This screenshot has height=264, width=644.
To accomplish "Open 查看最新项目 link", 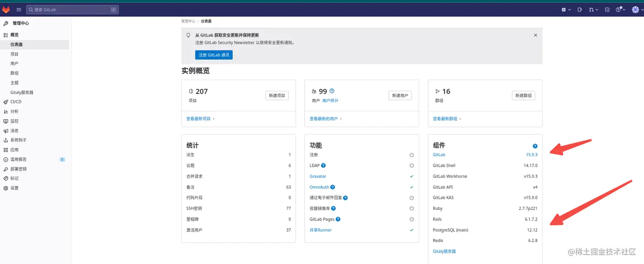I will point(200,119).
